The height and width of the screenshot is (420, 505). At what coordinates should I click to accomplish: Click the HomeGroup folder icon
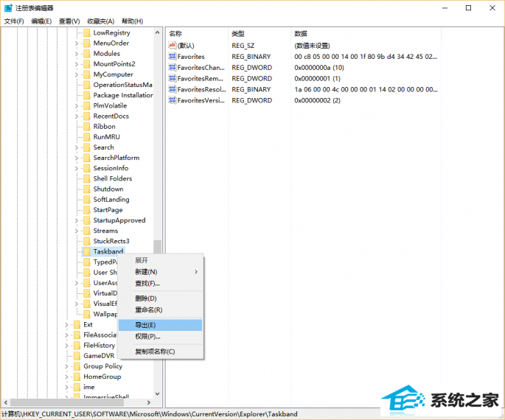point(77,377)
